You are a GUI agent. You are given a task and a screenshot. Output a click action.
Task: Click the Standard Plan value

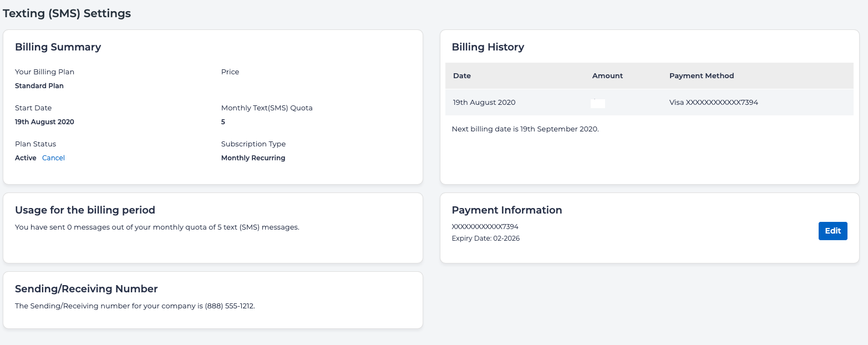coord(39,86)
